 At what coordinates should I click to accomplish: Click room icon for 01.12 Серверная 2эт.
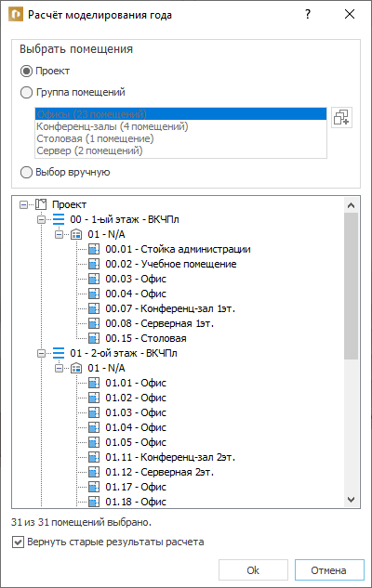coord(94,472)
